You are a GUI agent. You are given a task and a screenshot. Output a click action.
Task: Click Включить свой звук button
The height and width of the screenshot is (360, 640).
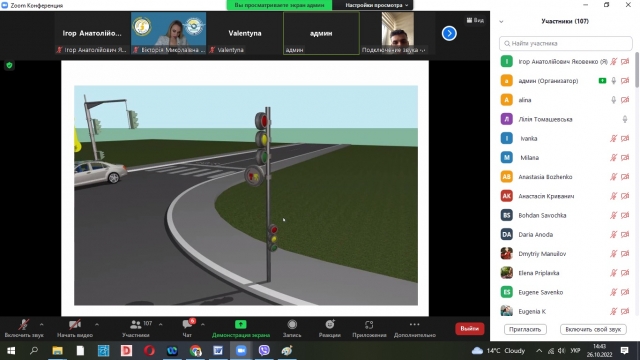593,329
